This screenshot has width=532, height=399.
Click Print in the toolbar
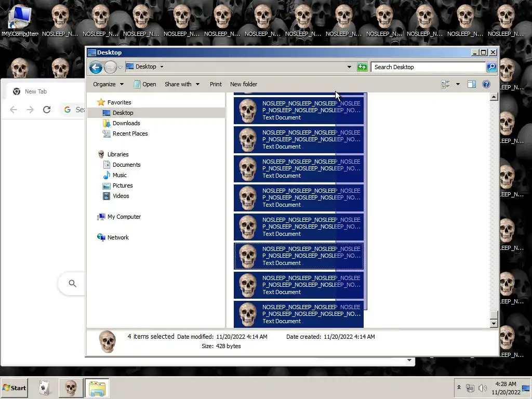tap(216, 84)
